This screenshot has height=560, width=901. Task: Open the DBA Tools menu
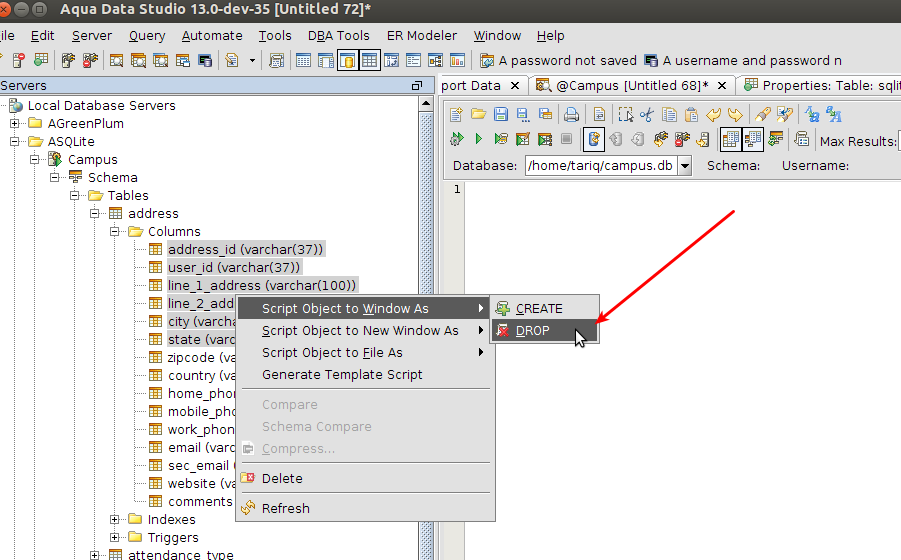click(x=338, y=36)
